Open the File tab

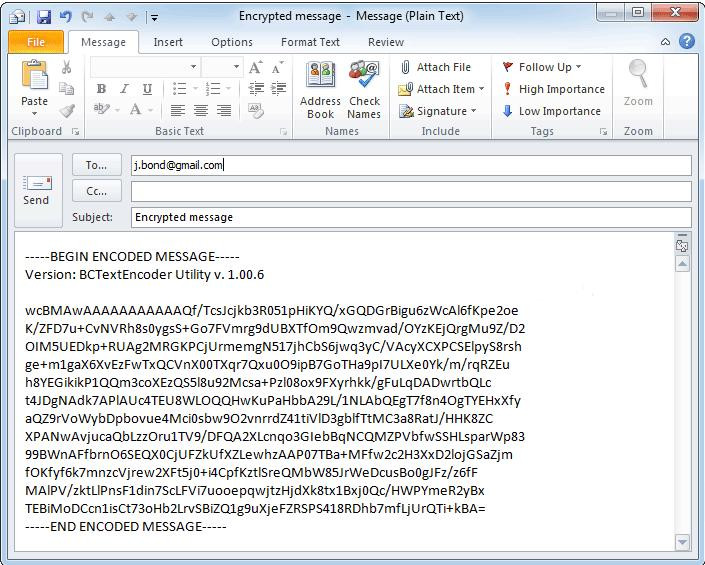36,42
